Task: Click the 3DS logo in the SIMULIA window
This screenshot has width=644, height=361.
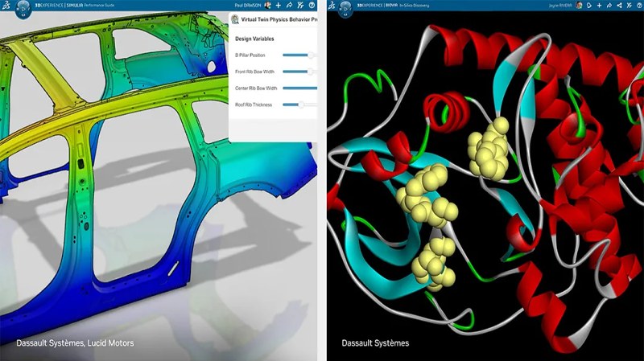Action: (6, 6)
